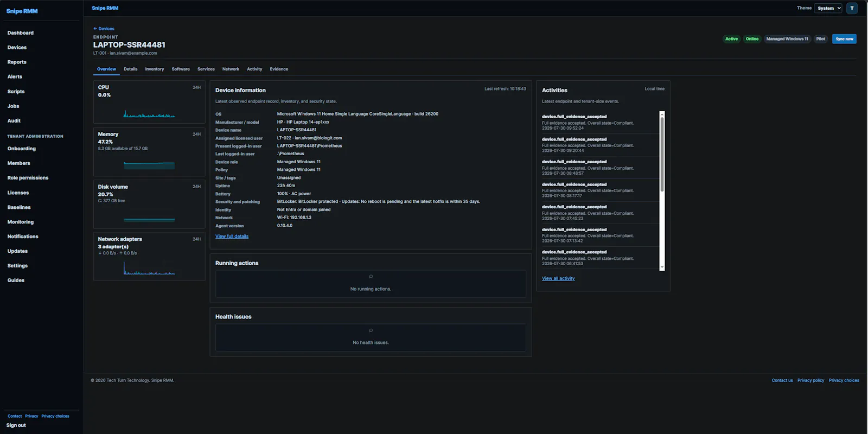Click the Sync now button
Image resolution: width=868 pixels, height=434 pixels.
pyautogui.click(x=844, y=39)
